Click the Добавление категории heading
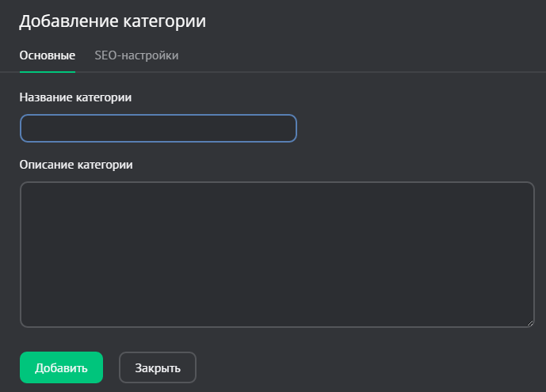The image size is (546, 392). [x=113, y=21]
